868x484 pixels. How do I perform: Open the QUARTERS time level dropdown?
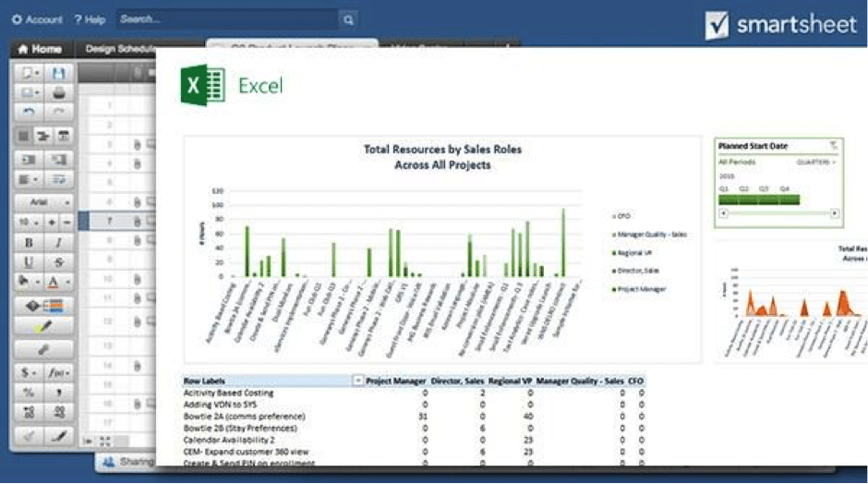point(815,163)
